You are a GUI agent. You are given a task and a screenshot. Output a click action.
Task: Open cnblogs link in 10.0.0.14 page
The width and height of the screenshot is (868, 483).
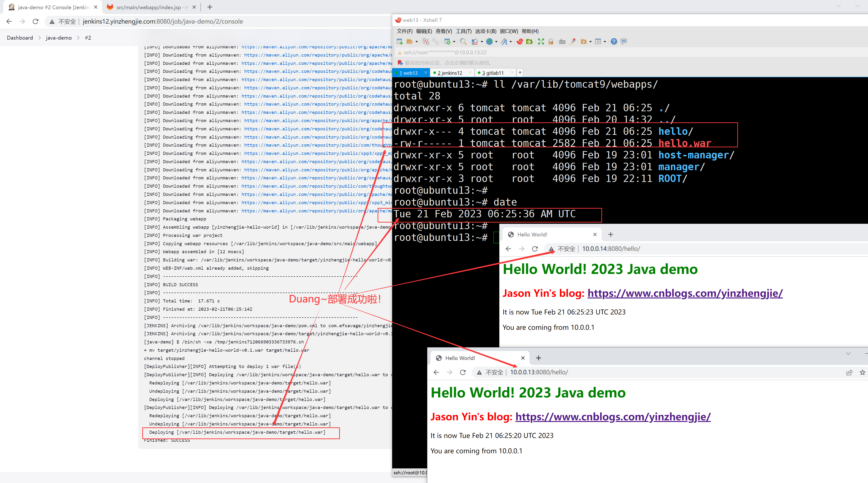point(685,293)
